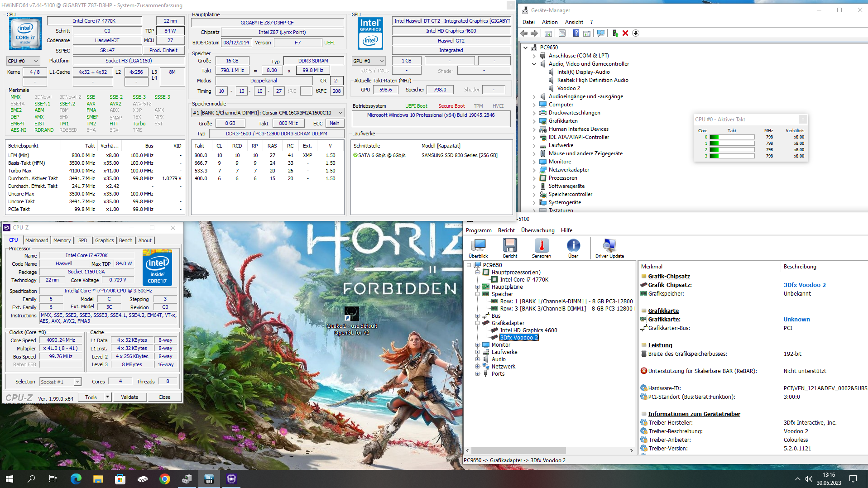Expand the Monitor node in HWiNFO tree
The width and height of the screenshot is (868, 488).
coord(477,345)
